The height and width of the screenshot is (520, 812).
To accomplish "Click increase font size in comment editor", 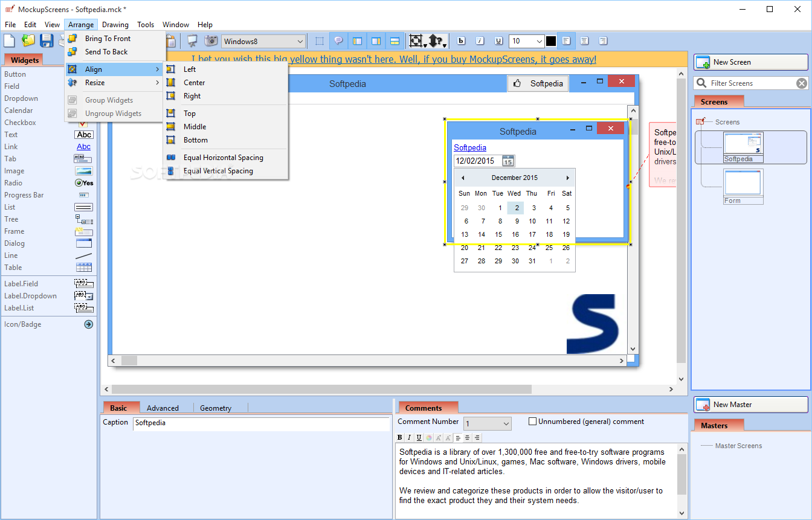I will [438, 438].
